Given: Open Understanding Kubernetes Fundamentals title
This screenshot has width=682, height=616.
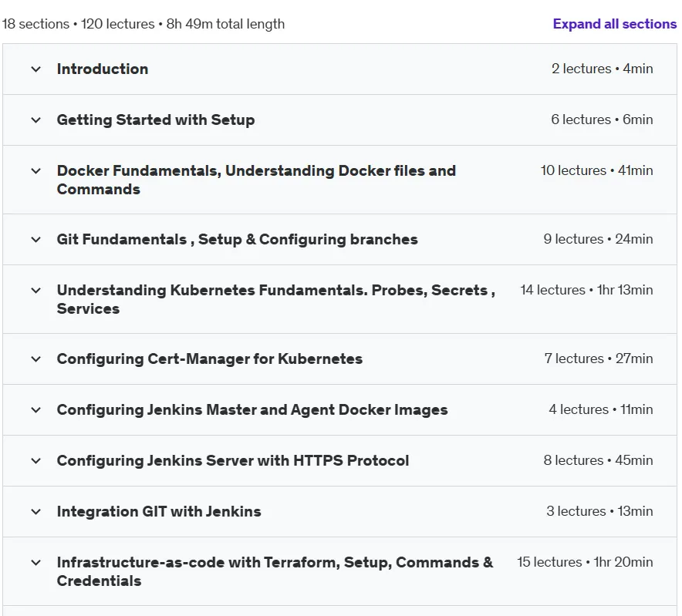Looking at the screenshot, I should click(x=275, y=300).
